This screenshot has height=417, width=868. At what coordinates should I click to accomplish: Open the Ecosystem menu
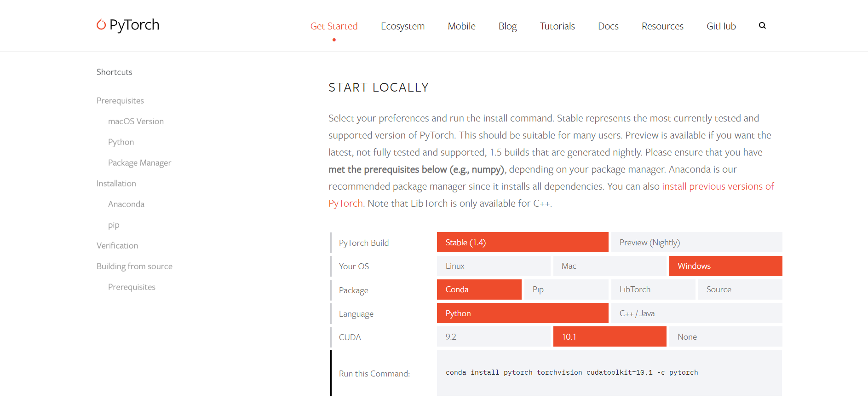pos(402,26)
